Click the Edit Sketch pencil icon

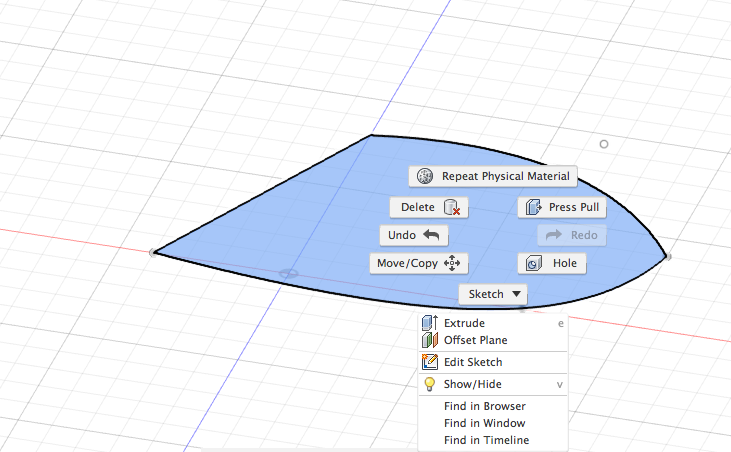coord(429,362)
